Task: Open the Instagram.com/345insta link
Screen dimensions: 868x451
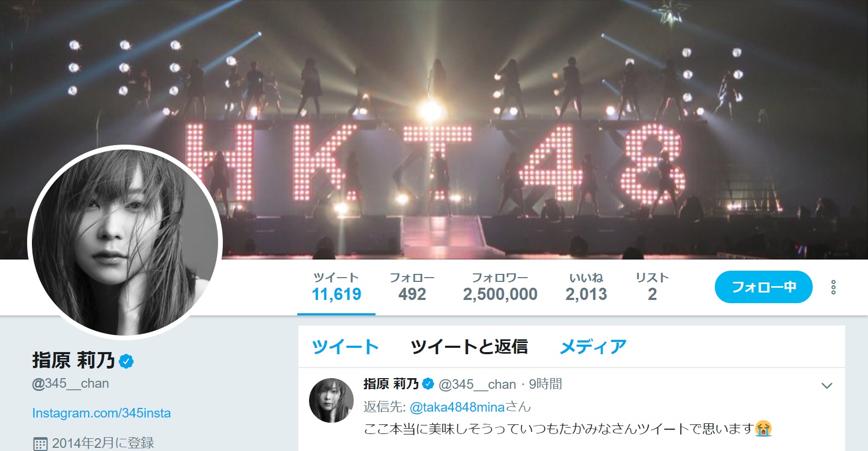Action: [102, 413]
